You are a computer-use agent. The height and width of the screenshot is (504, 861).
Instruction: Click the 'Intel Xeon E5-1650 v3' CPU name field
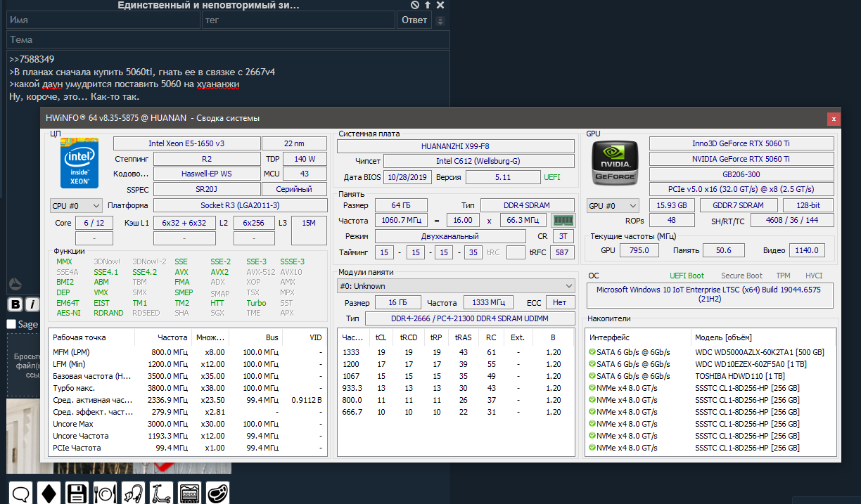(x=186, y=143)
